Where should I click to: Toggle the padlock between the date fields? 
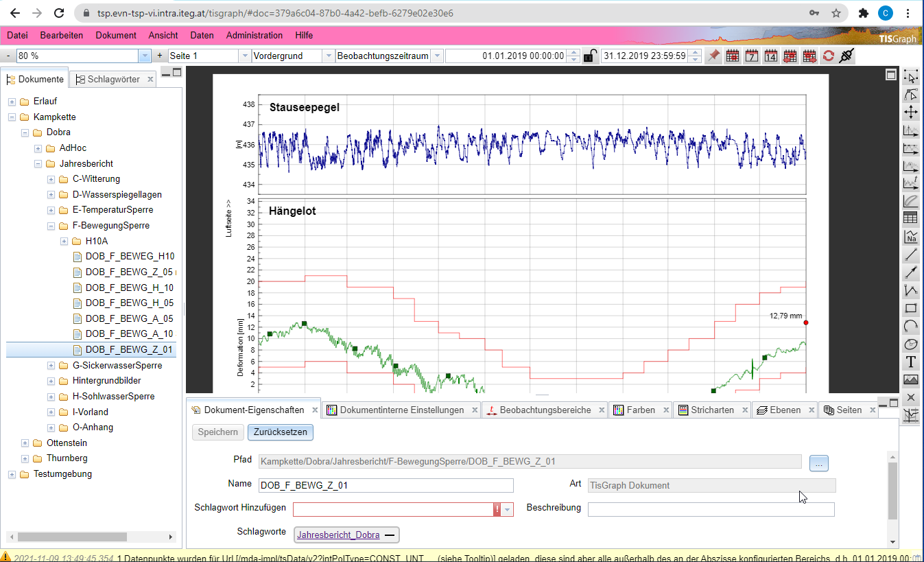590,56
